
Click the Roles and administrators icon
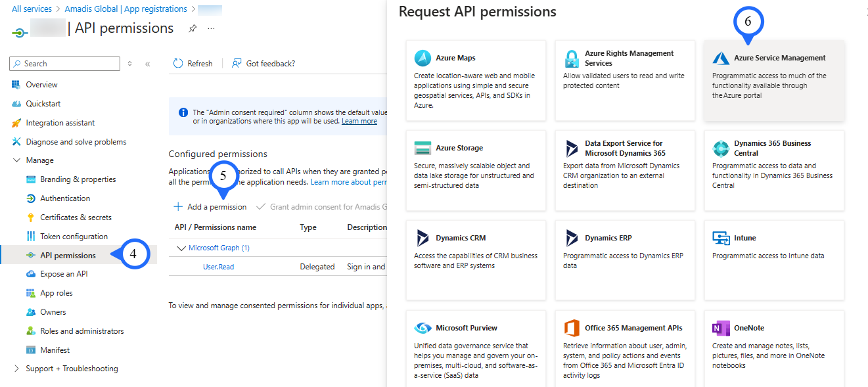coord(30,331)
